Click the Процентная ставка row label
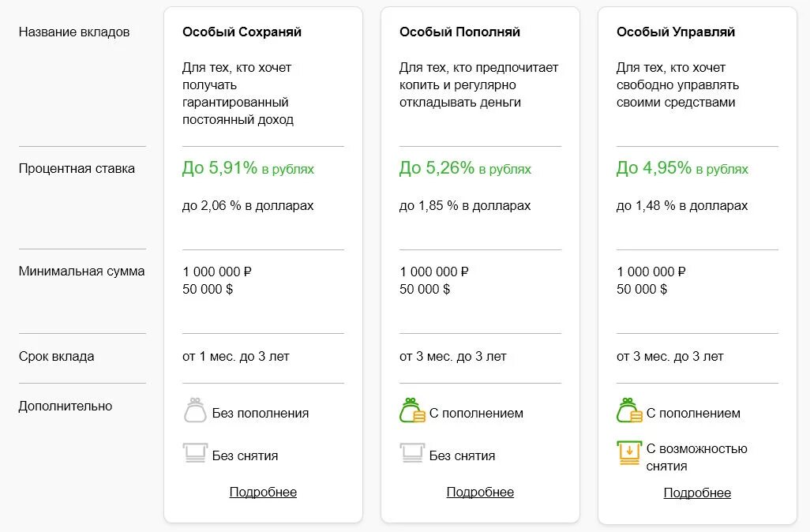Viewport: 810px width, 532px height. 77,168
